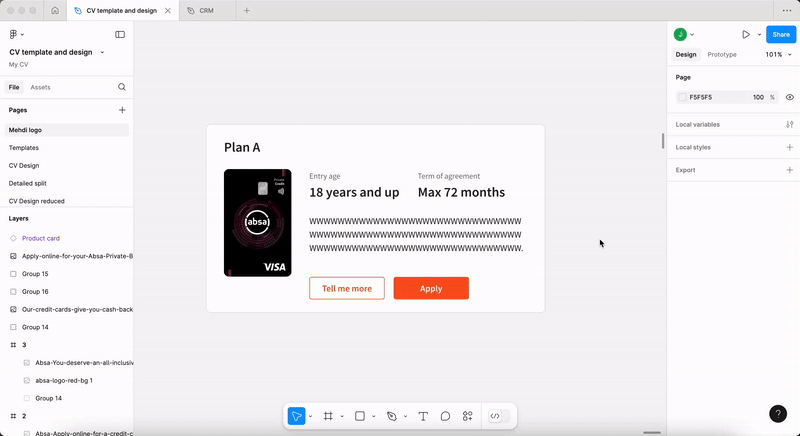Switch to the Prototype tab

click(722, 55)
